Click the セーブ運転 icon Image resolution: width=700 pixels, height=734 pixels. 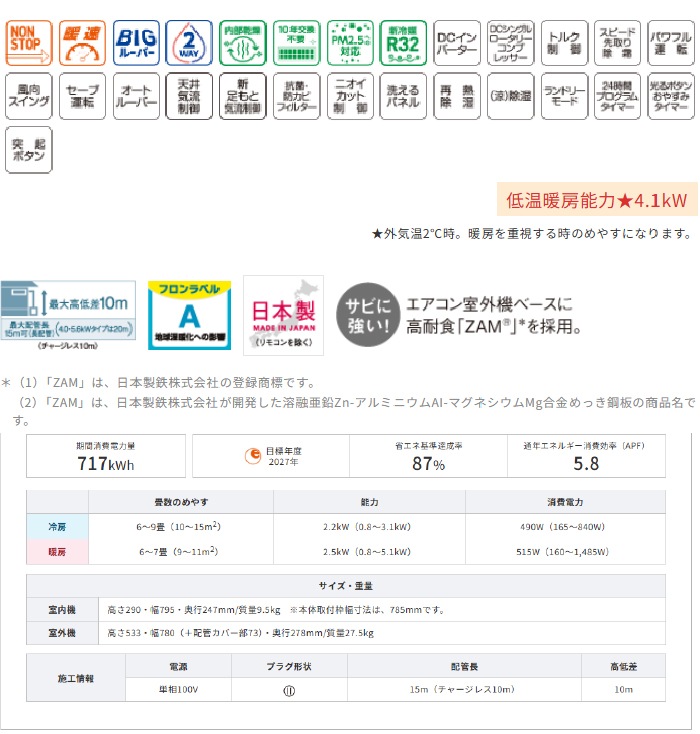(x=81, y=97)
